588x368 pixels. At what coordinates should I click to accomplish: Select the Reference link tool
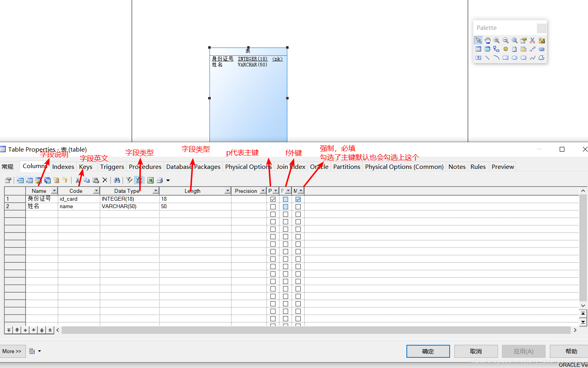coord(496,49)
